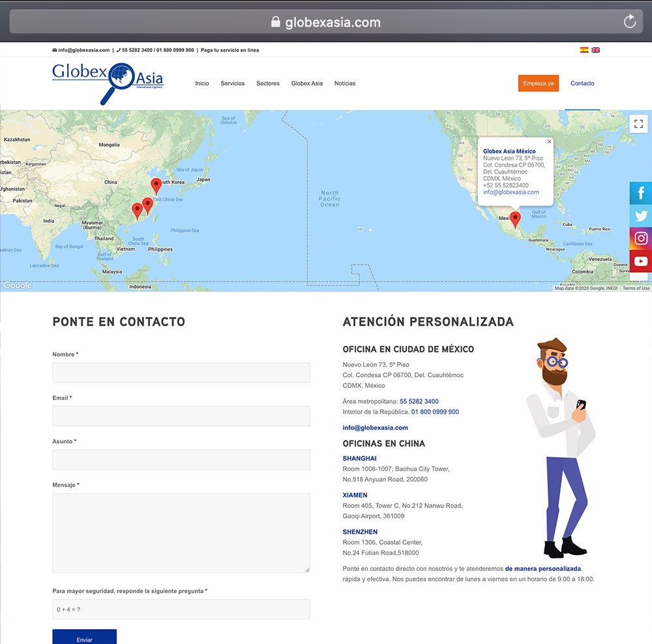Select the Shanghai map pin near Korea
Image resolution: width=652 pixels, height=644 pixels.
[x=156, y=187]
